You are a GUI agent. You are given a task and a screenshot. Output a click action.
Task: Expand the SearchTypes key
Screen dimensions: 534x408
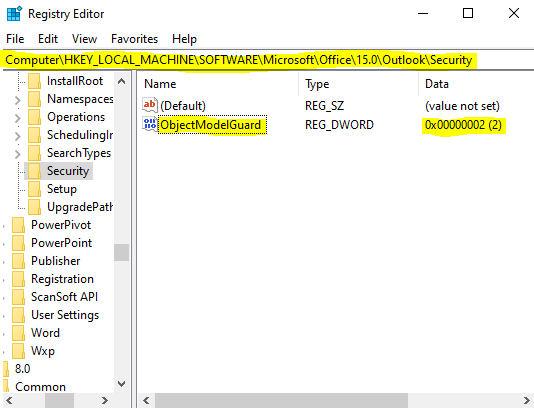tap(17, 154)
